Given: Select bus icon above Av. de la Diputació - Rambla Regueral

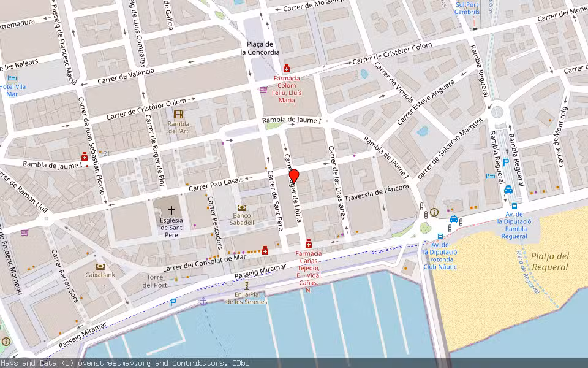Looking at the screenshot, I should [x=514, y=206].
